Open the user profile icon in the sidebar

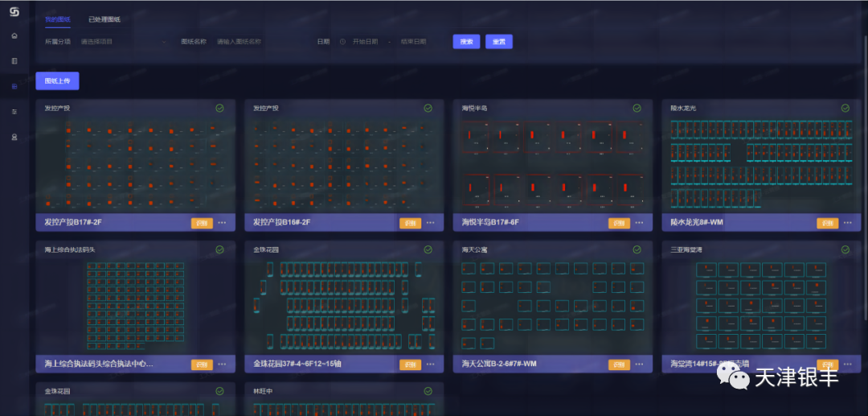[x=14, y=137]
